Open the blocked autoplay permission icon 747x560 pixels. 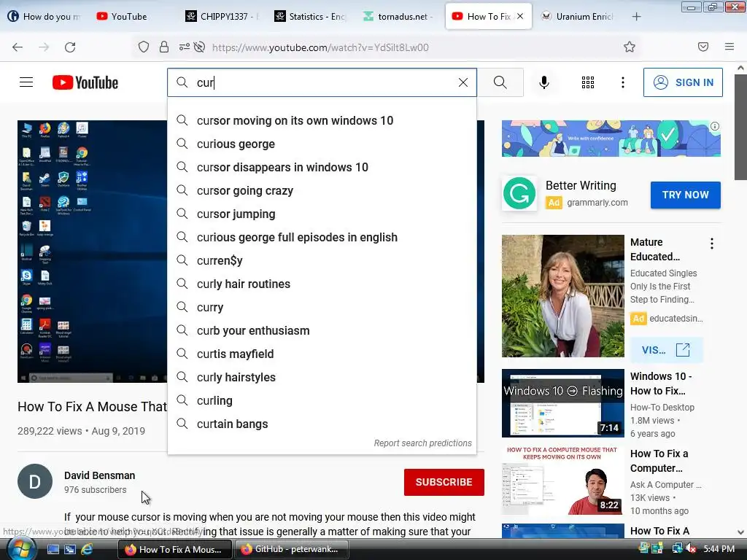[200, 47]
